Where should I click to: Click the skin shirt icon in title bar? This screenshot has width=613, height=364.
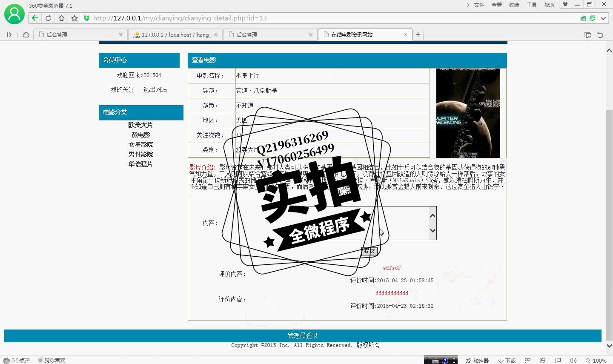coord(565,4)
